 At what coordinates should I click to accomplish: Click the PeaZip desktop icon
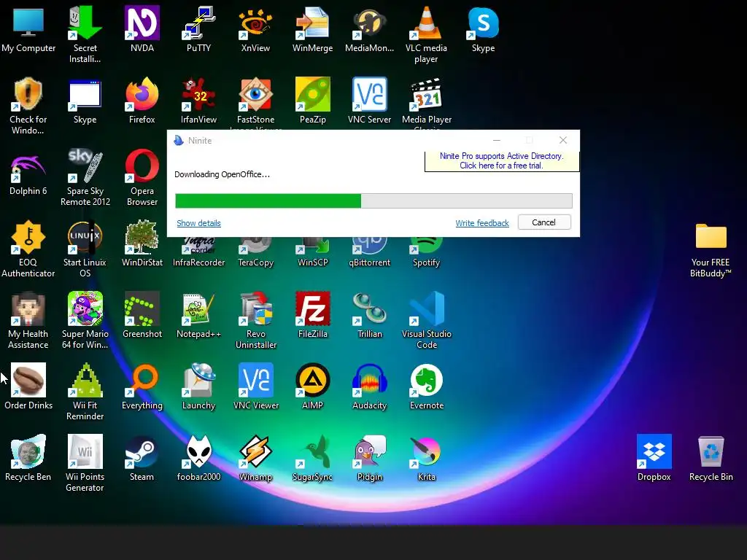[x=312, y=94]
